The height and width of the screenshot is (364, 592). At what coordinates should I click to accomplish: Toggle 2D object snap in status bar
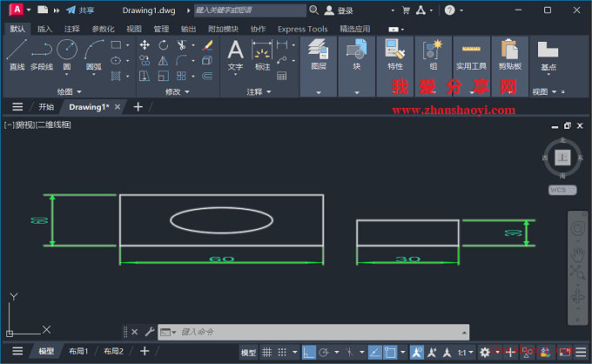[x=390, y=353]
